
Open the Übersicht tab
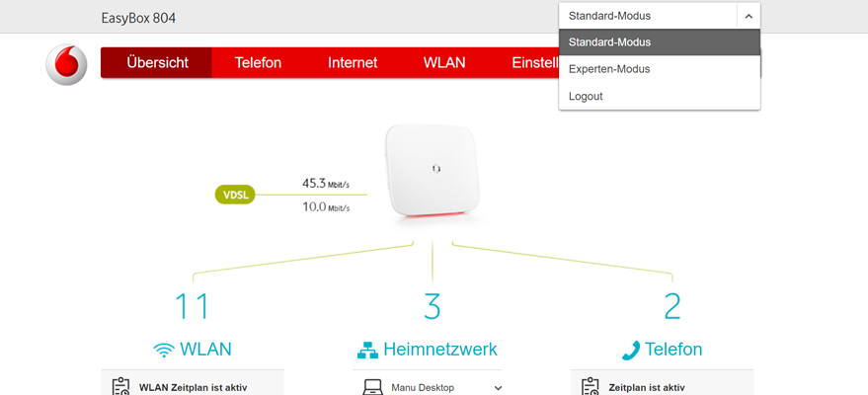tap(157, 62)
